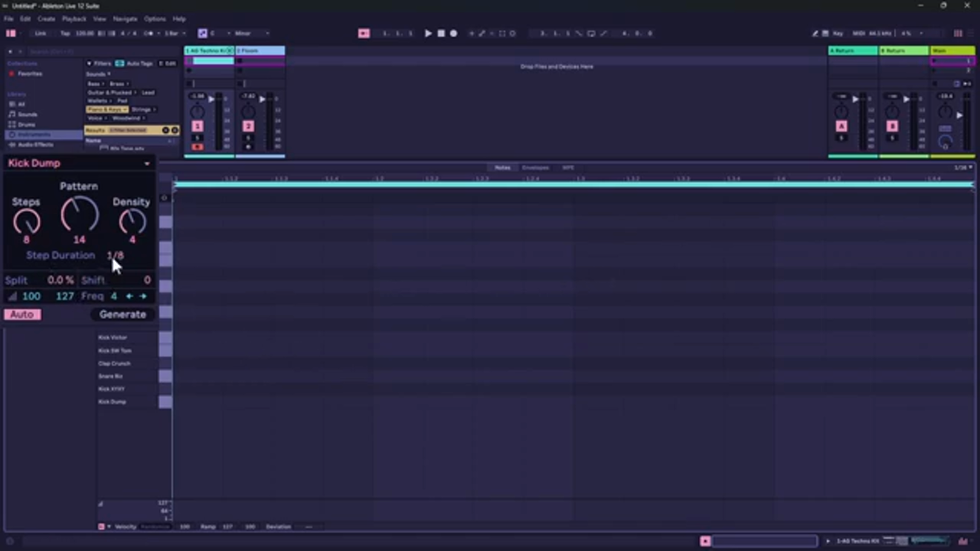Viewport: 980px width, 551px height.
Task: Arm track 1 for recording
Action: [198, 147]
